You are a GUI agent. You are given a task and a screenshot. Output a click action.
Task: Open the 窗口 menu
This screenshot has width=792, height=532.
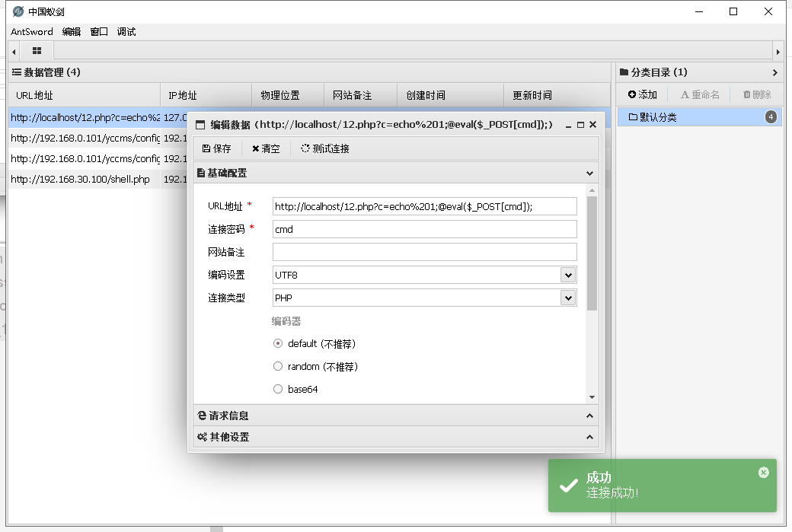99,32
